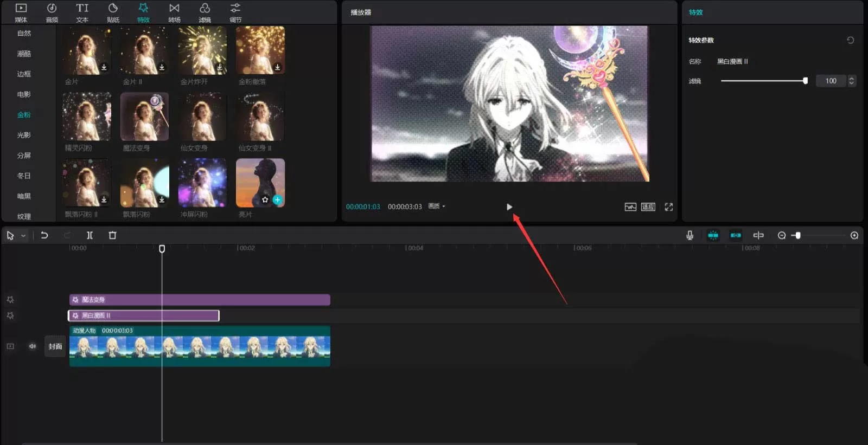The height and width of the screenshot is (445, 868).
Task: Open the 画质 quality dropdown
Action: click(437, 206)
